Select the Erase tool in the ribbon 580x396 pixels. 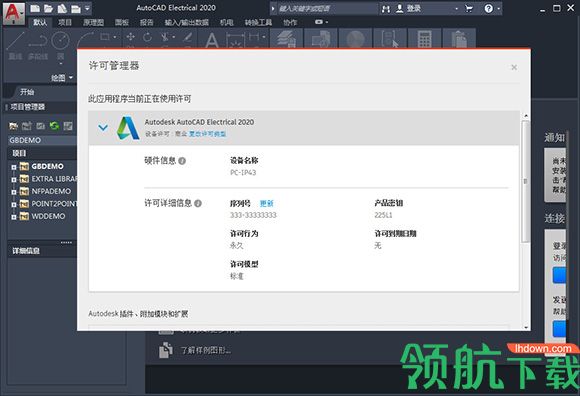(x=188, y=37)
